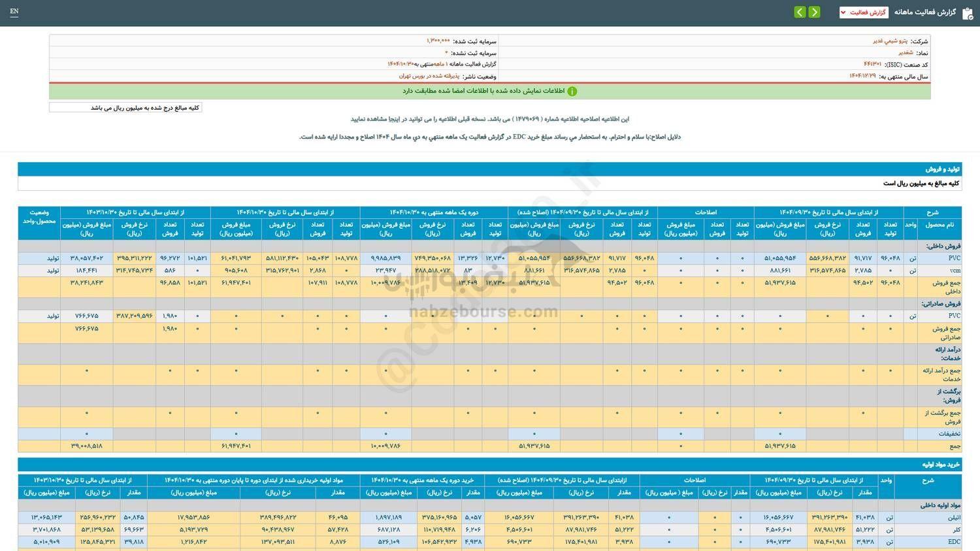
Task: Switch the site language to EN
Action: (x=14, y=11)
